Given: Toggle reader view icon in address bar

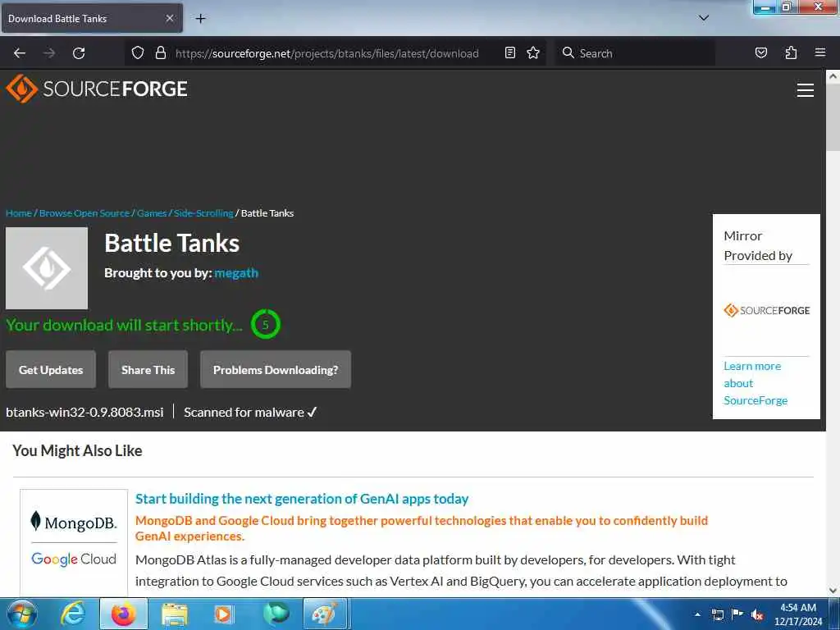Looking at the screenshot, I should 510,52.
